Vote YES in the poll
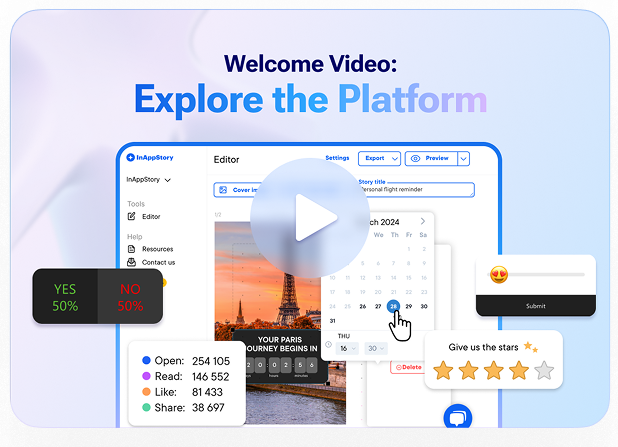 coord(65,296)
